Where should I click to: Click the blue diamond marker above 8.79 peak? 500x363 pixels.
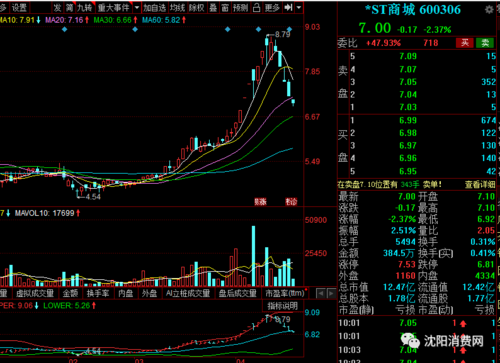pyautogui.click(x=289, y=29)
